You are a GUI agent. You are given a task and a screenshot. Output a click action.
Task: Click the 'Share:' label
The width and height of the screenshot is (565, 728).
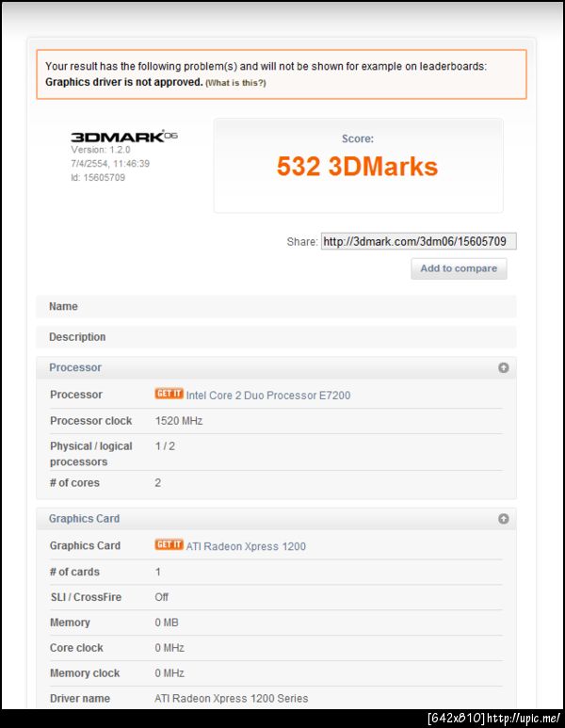(302, 242)
